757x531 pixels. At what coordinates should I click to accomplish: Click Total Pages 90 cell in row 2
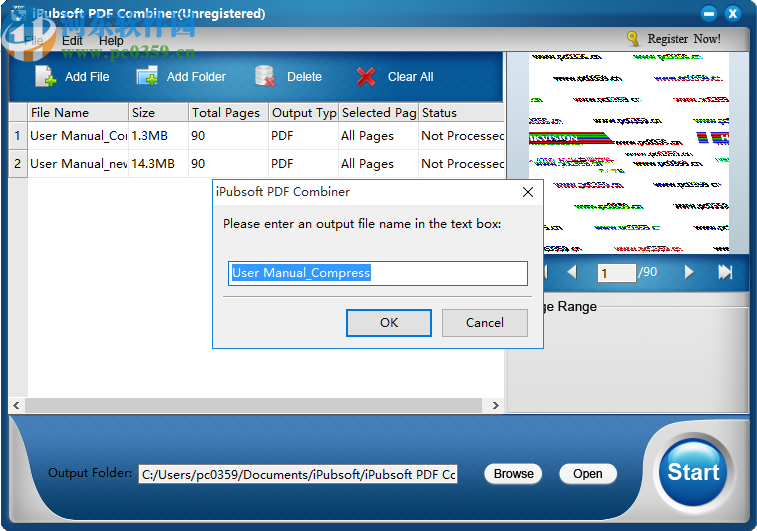228,164
